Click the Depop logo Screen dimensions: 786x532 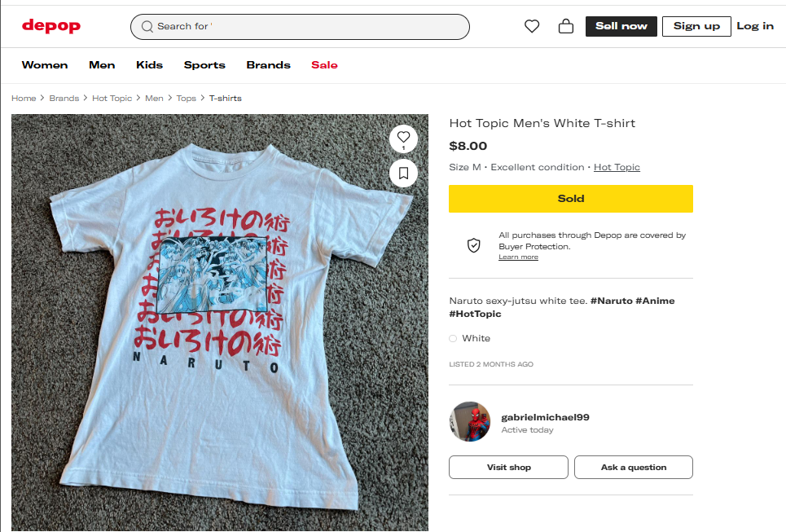point(51,26)
